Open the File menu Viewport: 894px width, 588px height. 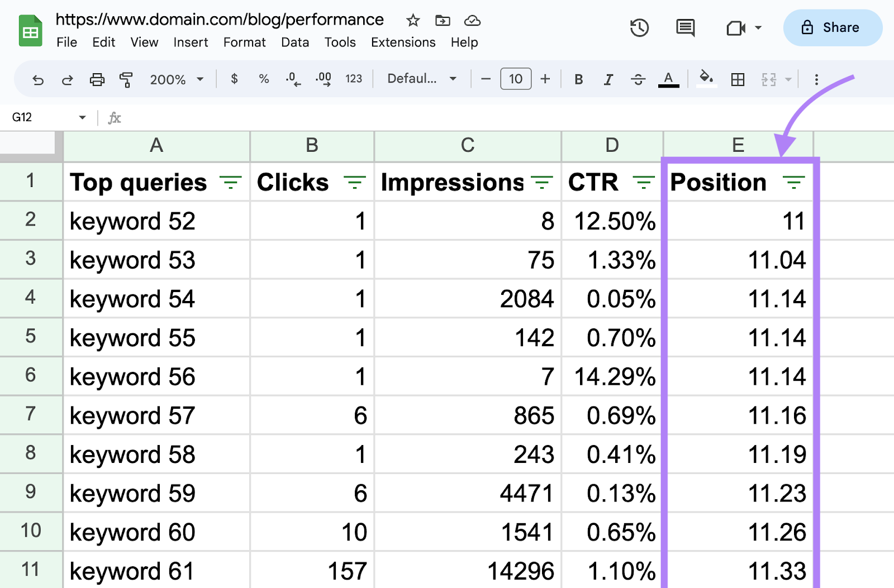point(66,42)
